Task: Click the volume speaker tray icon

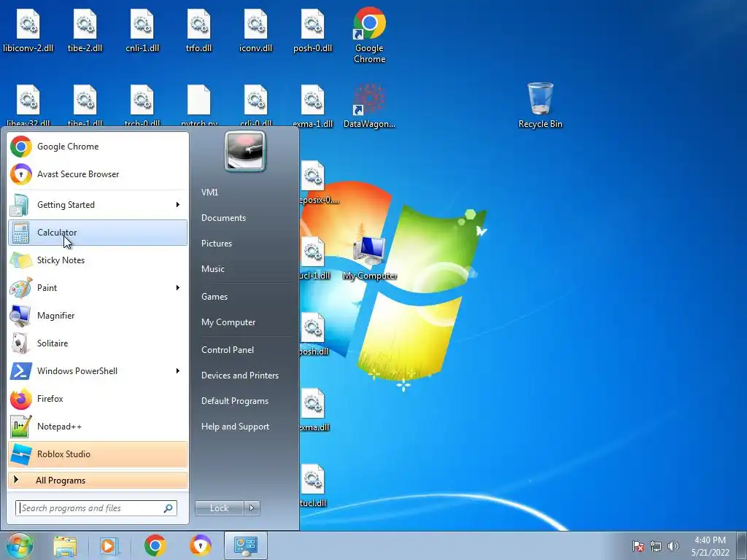Action: click(673, 546)
